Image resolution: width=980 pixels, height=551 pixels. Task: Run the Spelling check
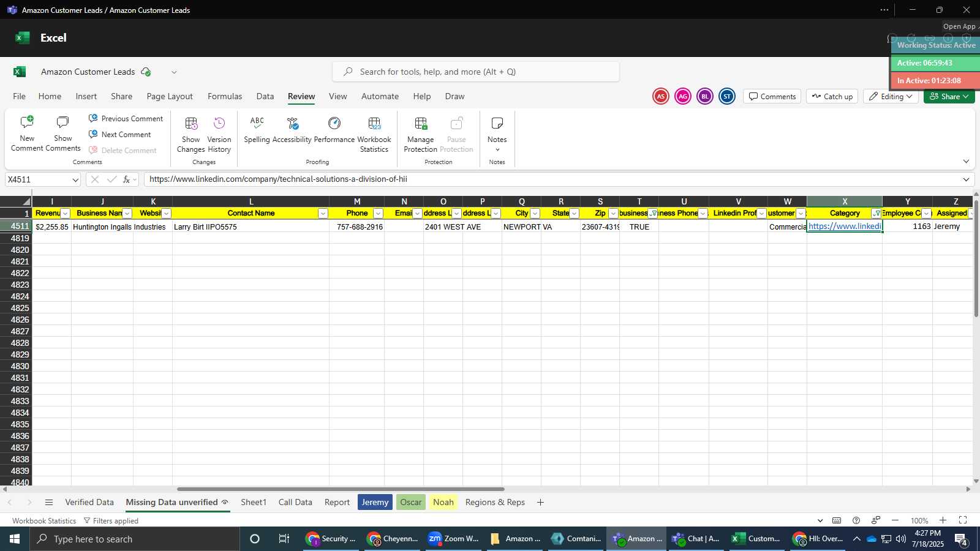(x=257, y=130)
